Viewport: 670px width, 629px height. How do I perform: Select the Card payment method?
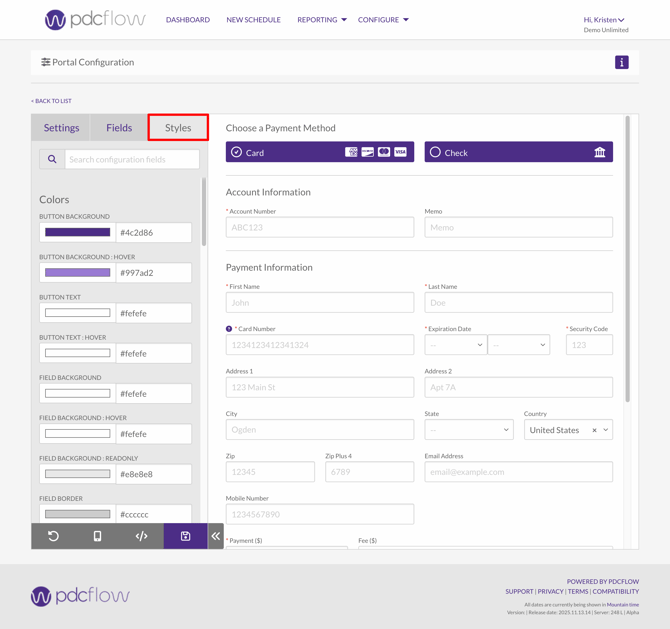tap(320, 152)
